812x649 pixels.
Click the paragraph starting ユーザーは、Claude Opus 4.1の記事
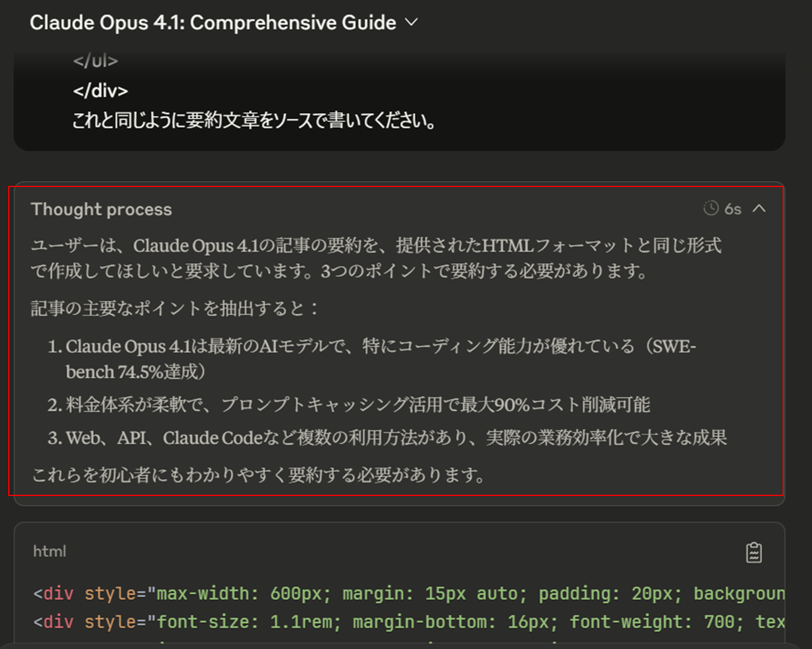click(376, 258)
